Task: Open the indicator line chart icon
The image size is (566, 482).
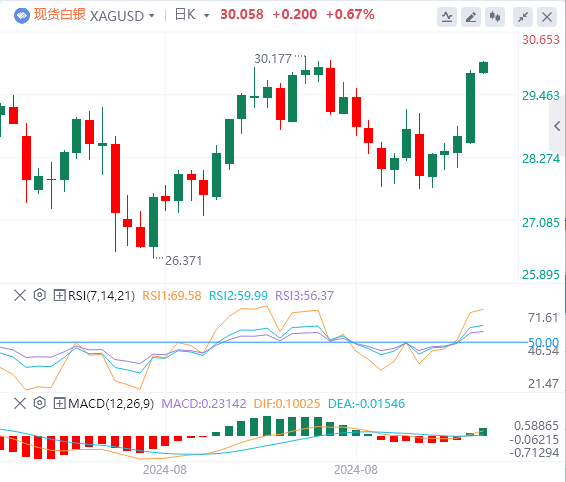Action: (x=447, y=17)
